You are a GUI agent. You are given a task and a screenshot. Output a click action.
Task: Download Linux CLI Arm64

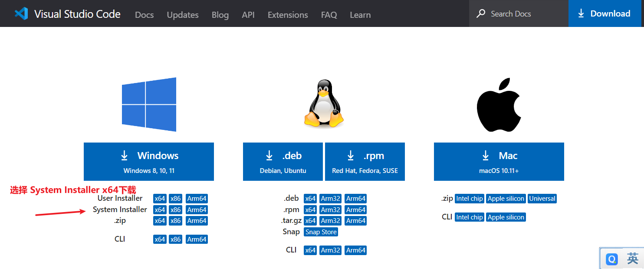pyautogui.click(x=355, y=250)
